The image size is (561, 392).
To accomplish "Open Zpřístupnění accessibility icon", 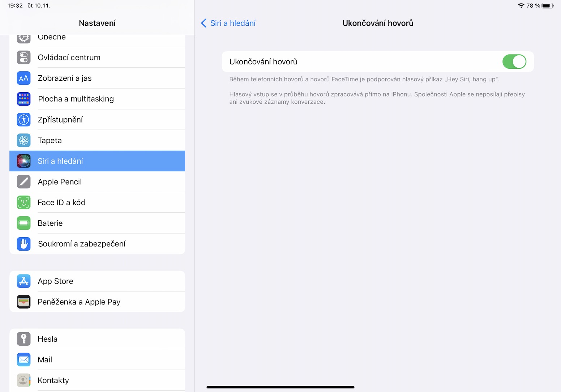I will tap(24, 120).
